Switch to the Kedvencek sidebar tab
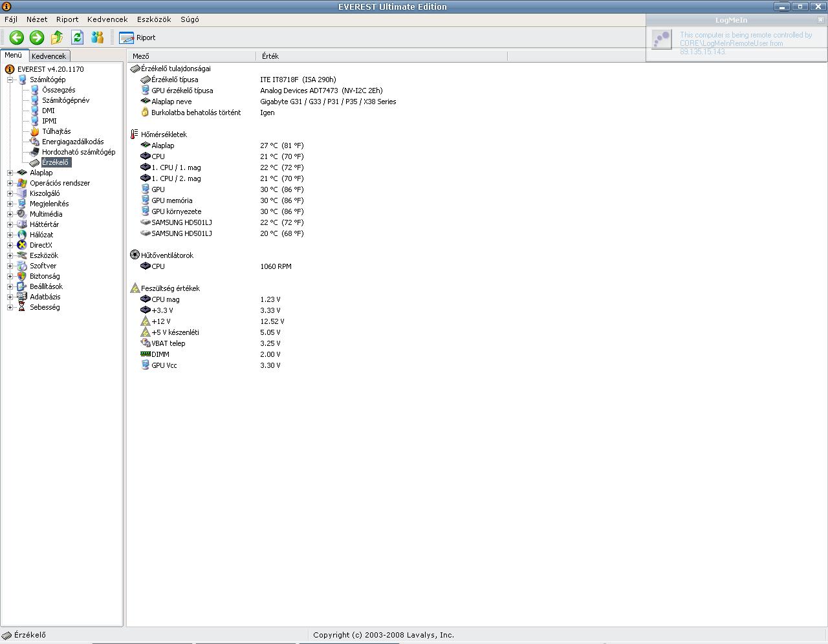The image size is (828, 644). pyautogui.click(x=49, y=56)
